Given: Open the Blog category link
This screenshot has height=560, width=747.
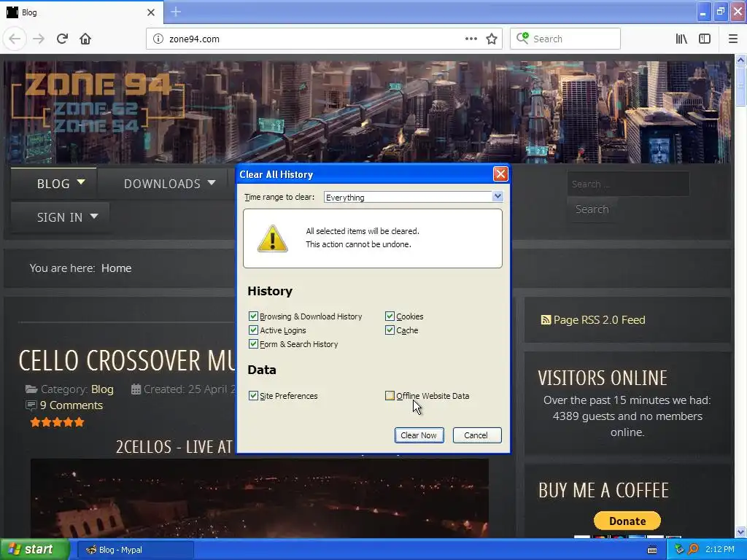Looking at the screenshot, I should point(102,389).
